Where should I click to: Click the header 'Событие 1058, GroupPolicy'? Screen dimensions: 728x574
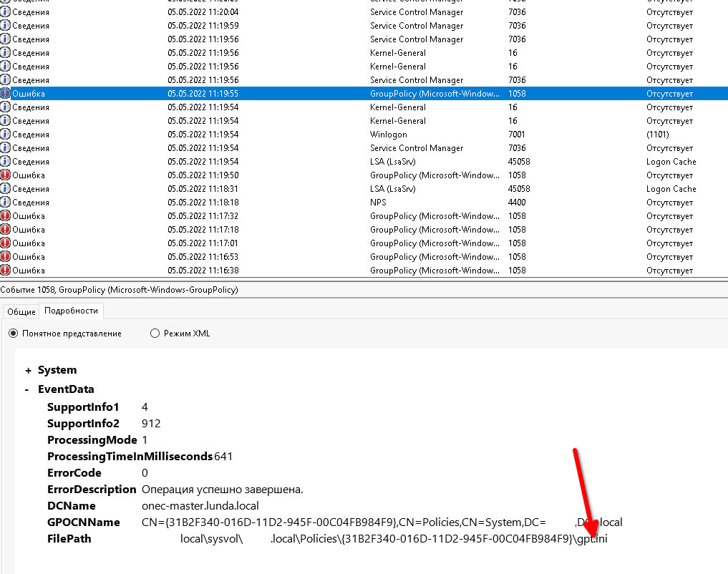120,290
